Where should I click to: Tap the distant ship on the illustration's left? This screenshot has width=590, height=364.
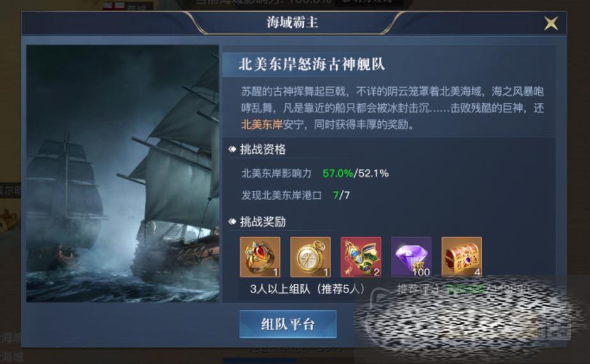(66, 195)
